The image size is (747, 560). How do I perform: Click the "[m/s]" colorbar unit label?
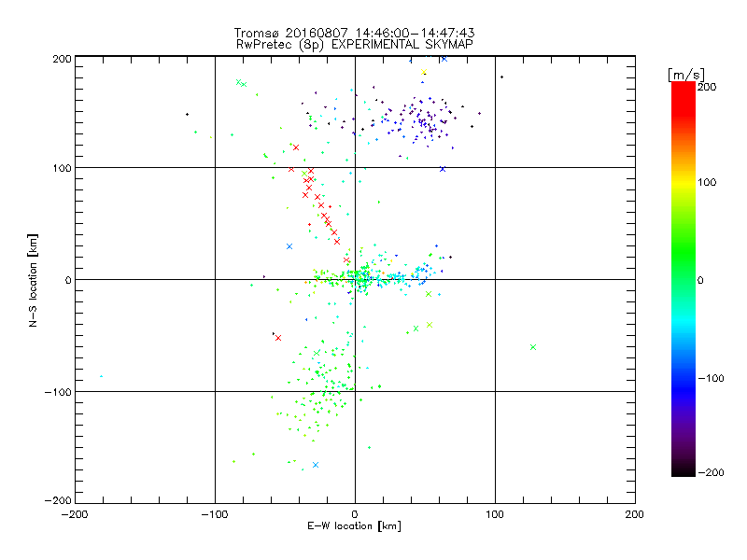point(685,75)
